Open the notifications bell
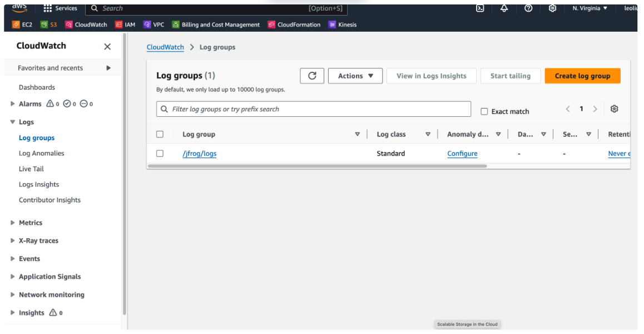This screenshot has height=334, width=644. (x=504, y=8)
